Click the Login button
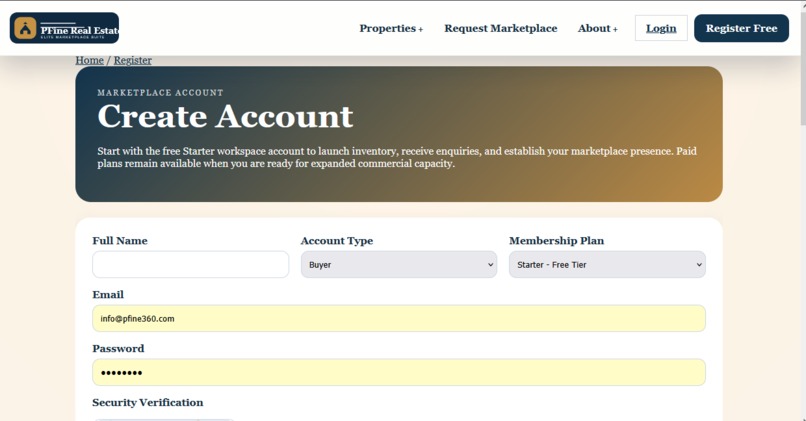Image resolution: width=806 pixels, height=421 pixels. tap(661, 28)
